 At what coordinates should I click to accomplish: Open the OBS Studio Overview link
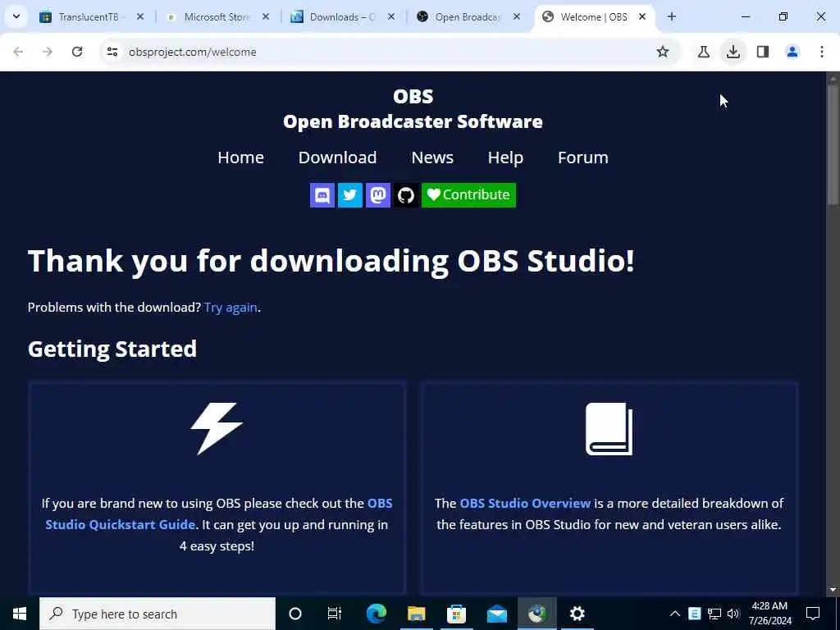[x=525, y=504]
